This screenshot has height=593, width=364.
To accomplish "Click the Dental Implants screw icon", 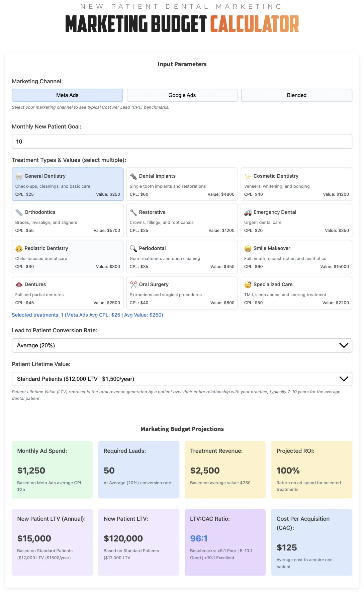I will tap(133, 176).
